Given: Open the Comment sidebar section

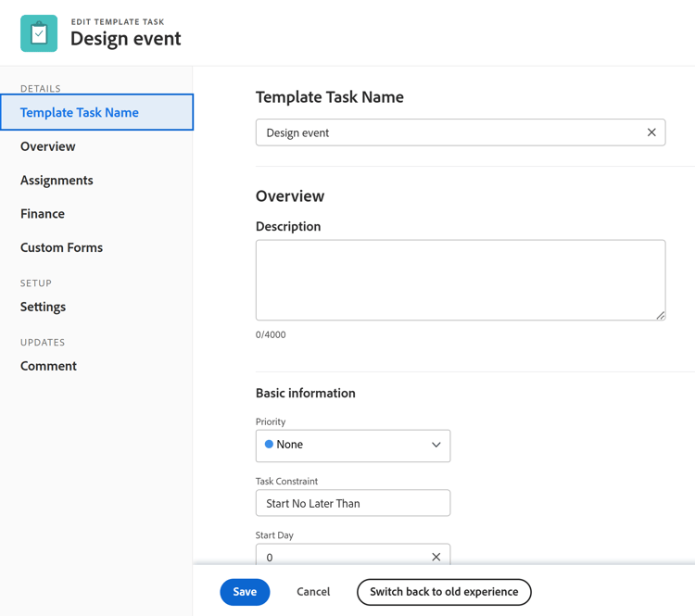Looking at the screenshot, I should tap(49, 366).
